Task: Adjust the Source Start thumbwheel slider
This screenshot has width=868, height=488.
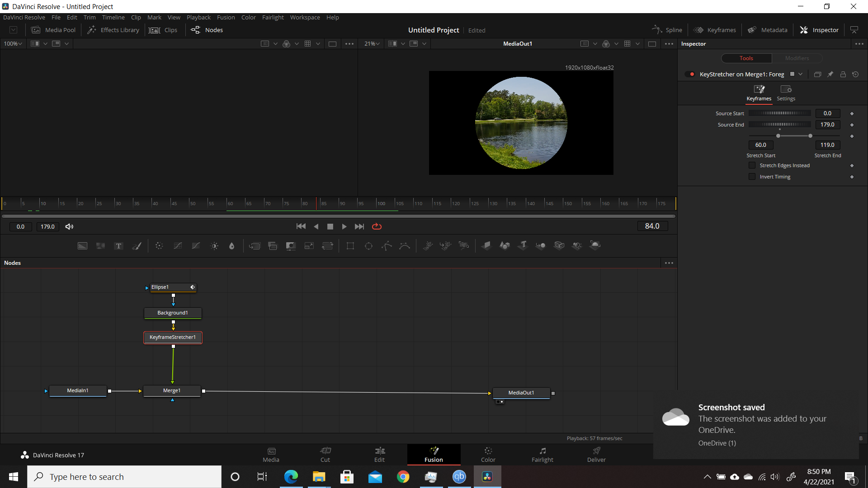Action: point(779,113)
